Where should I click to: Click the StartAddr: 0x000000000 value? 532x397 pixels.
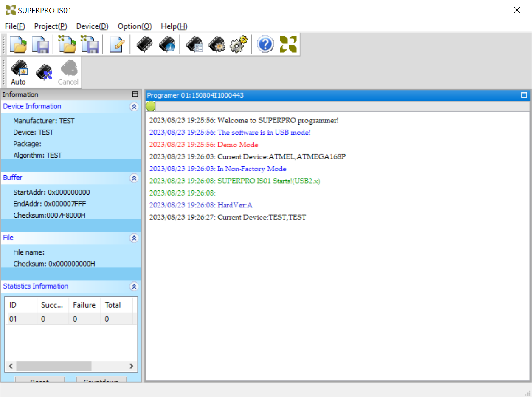51,192
